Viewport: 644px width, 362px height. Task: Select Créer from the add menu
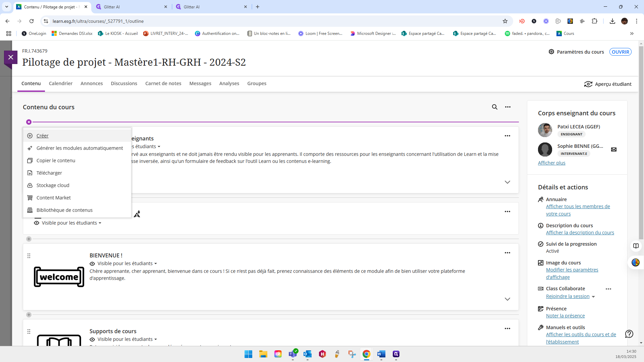coord(77,136)
